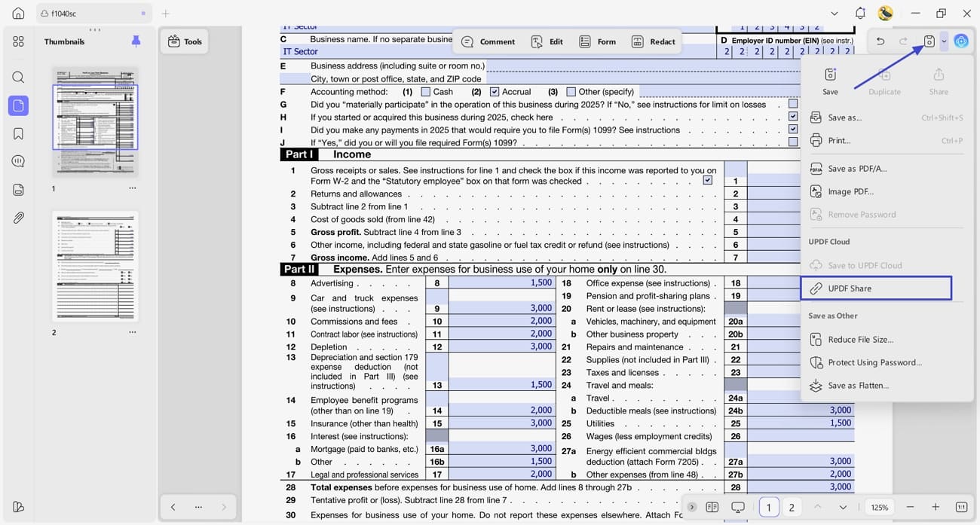Toggle line J file required 1099 checkbox
The image size is (980, 525).
click(793, 142)
